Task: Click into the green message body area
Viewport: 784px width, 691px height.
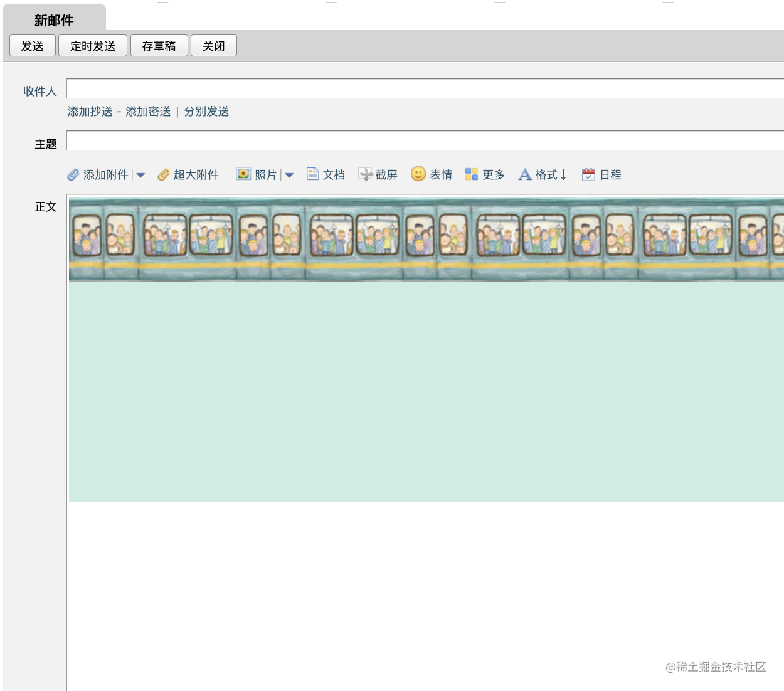Action: tap(426, 391)
